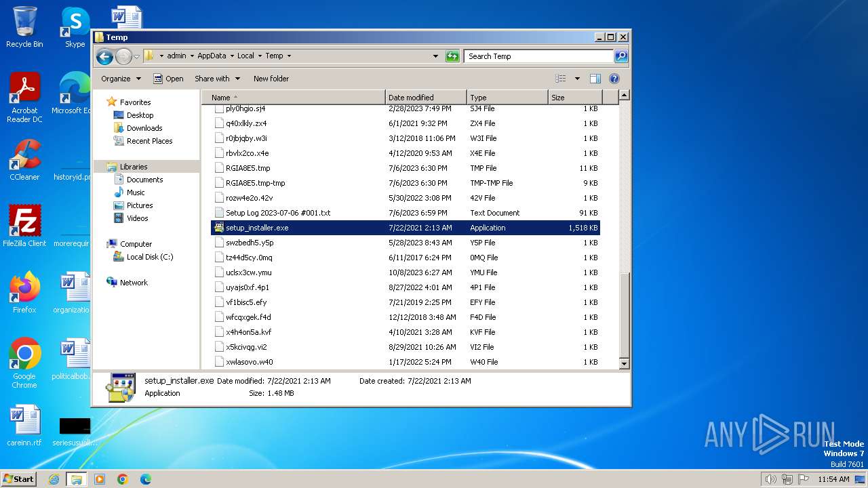Select Documents library
The height and width of the screenshot is (488, 868).
144,180
